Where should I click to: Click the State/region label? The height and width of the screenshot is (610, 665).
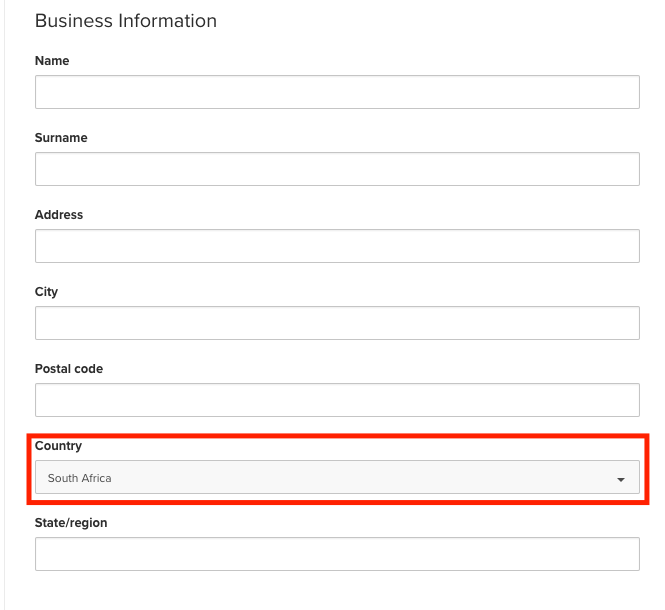click(71, 523)
